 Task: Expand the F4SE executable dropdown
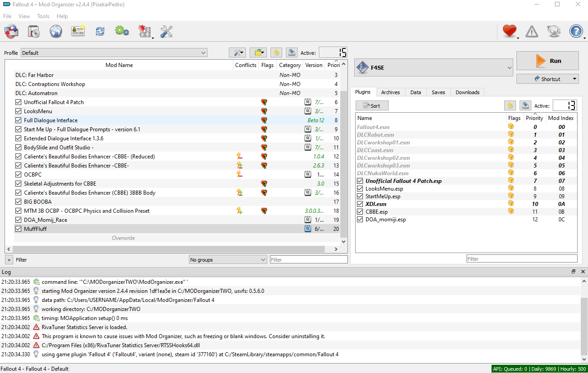434,68
